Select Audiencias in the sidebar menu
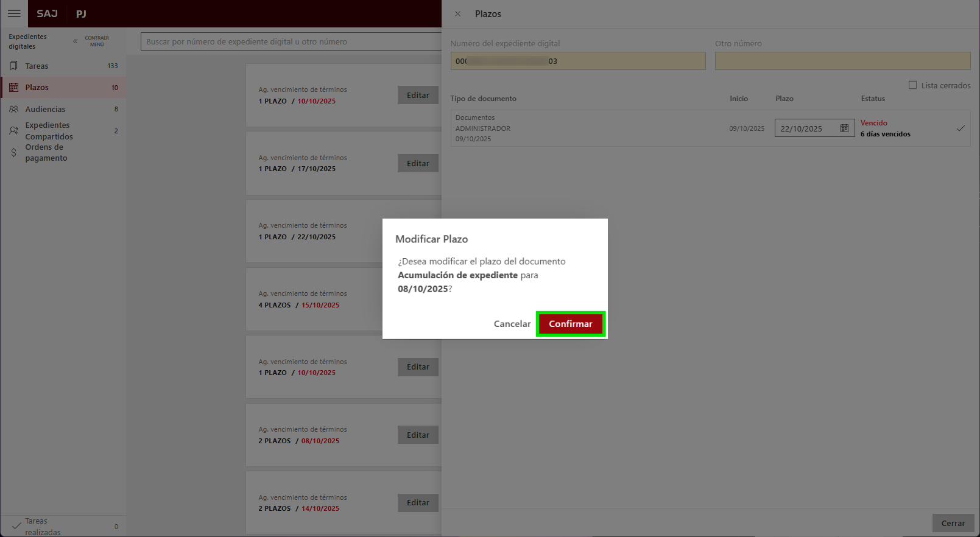The image size is (980, 537). pos(45,110)
